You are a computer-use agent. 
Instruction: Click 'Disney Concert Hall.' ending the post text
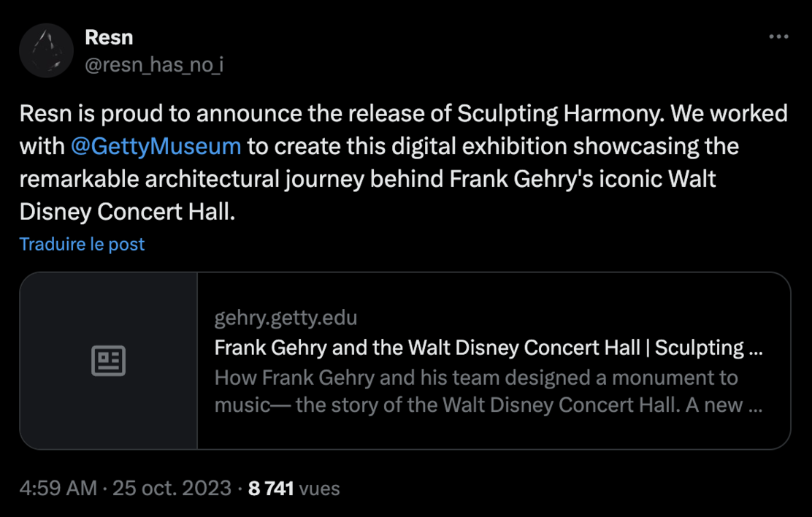point(128,210)
